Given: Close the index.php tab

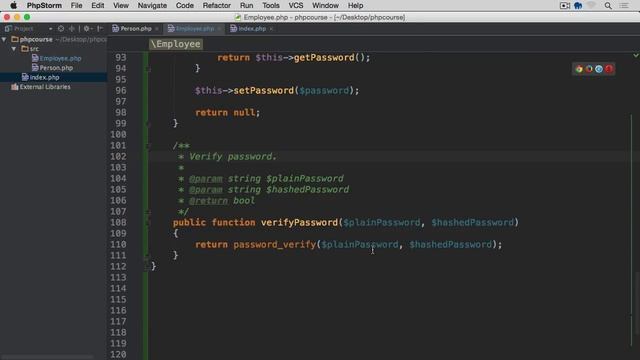Looking at the screenshot, I should (x=271, y=29).
